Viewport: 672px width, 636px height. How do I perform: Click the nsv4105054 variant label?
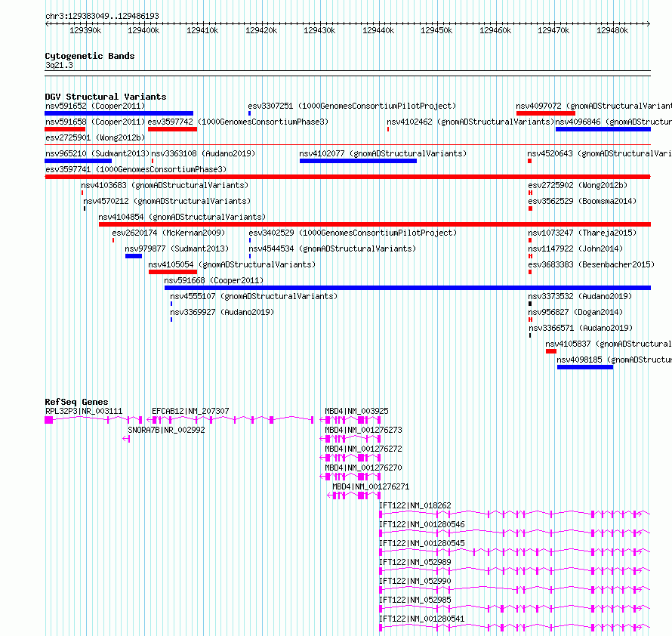[232, 264]
